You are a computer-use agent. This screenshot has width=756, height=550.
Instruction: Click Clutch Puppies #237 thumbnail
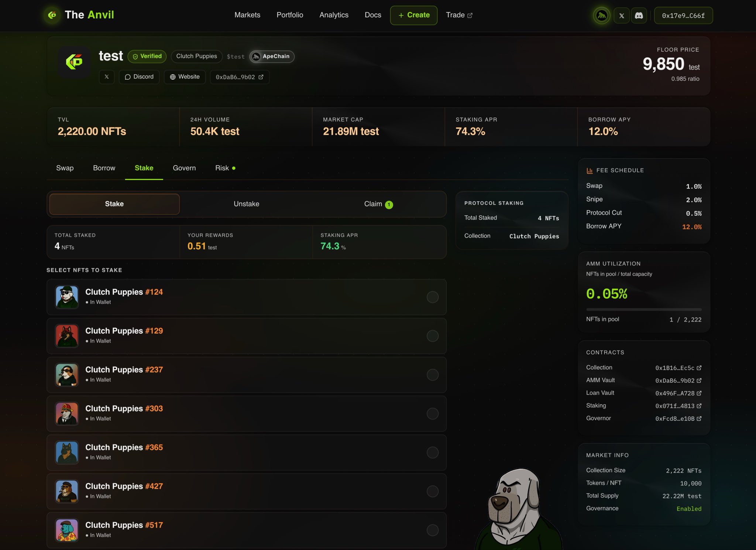pyautogui.click(x=67, y=375)
